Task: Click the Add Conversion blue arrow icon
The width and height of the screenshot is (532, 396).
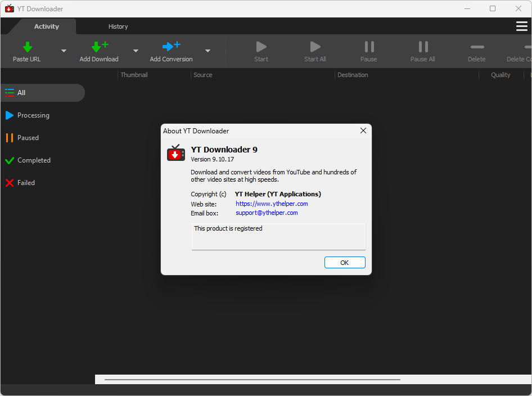Action: [x=172, y=46]
